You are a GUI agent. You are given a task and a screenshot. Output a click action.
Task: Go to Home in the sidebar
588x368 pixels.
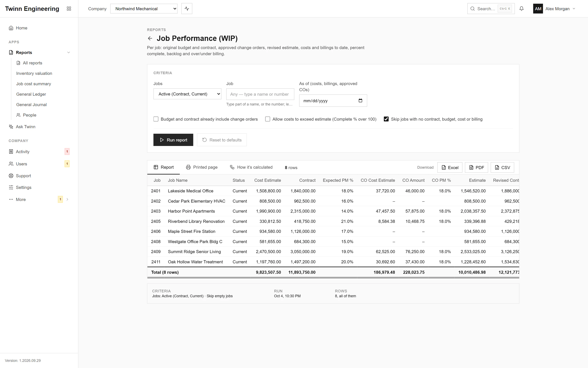tap(39, 28)
